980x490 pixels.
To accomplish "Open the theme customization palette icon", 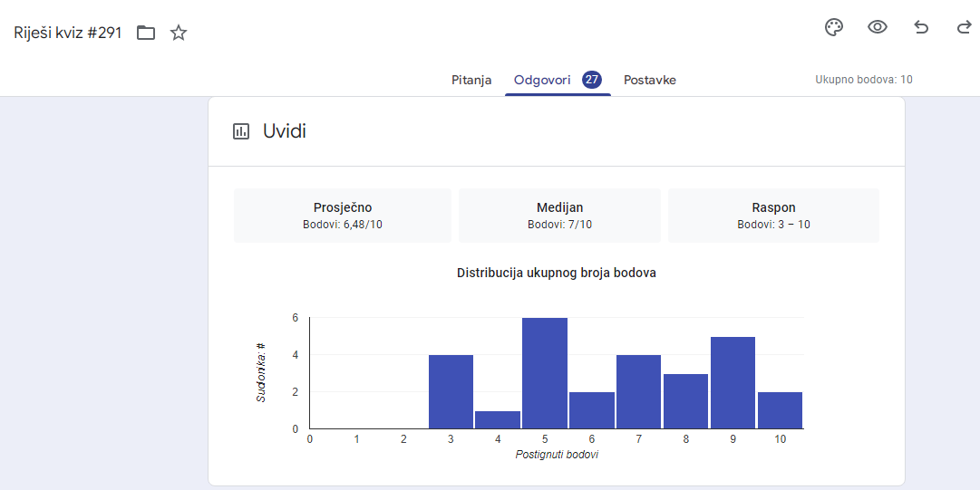I will point(834,27).
